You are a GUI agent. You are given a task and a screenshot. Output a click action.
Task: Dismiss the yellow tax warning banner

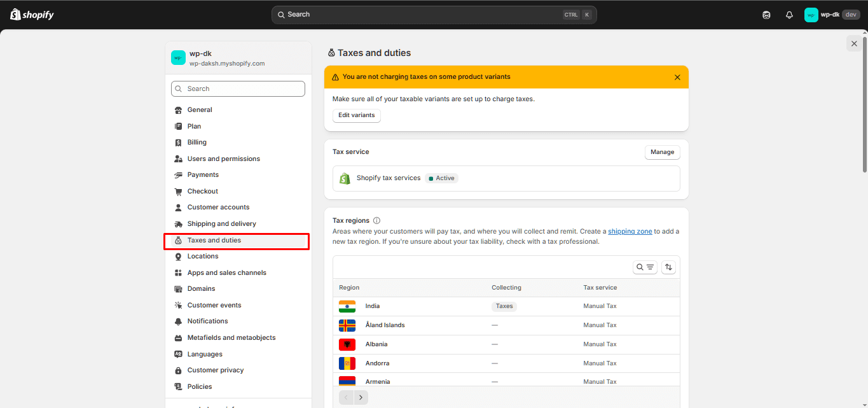point(677,77)
